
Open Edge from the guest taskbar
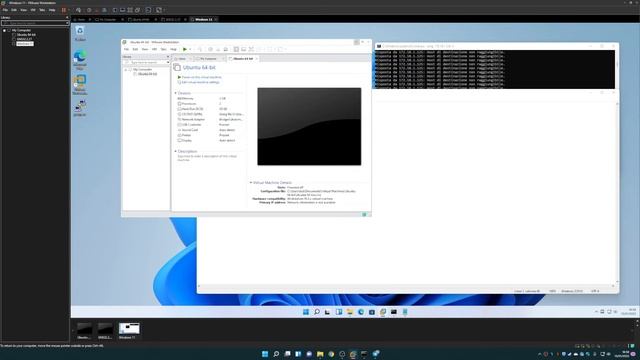361,312
